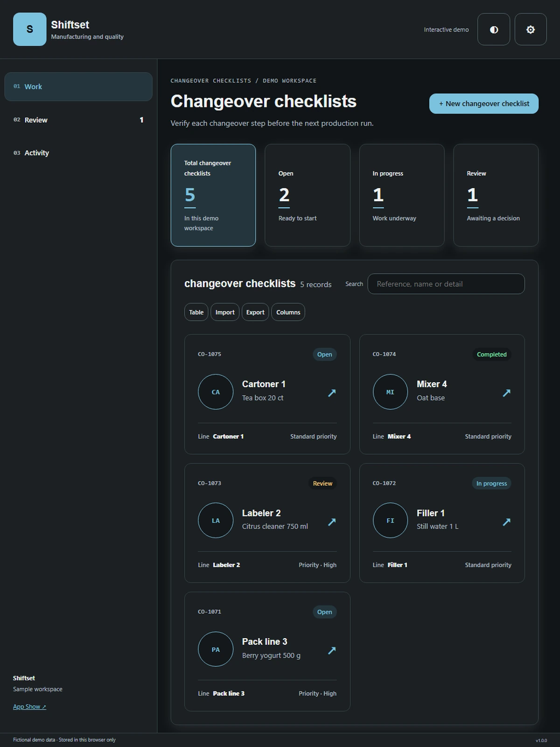Screen dimensions: 560x747
Task: Click the Labeler 2 card title
Action: (x=261, y=513)
